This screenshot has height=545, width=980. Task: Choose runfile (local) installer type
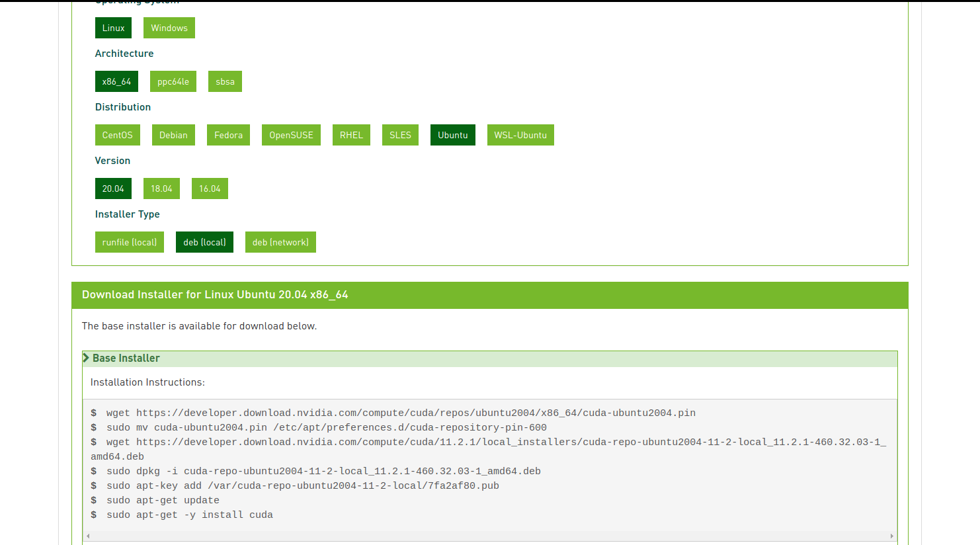(x=130, y=242)
